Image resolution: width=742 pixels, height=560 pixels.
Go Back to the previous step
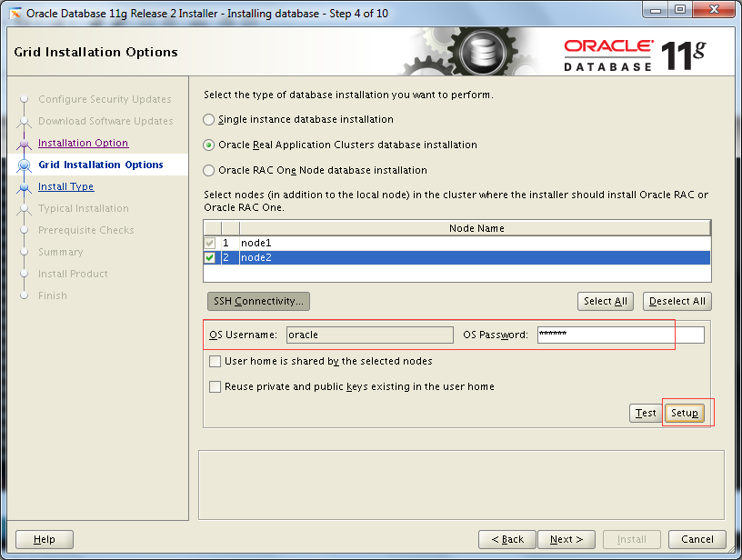pos(506,539)
